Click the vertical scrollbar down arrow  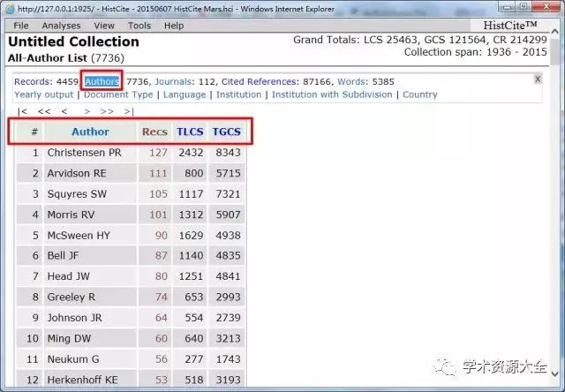(555, 374)
